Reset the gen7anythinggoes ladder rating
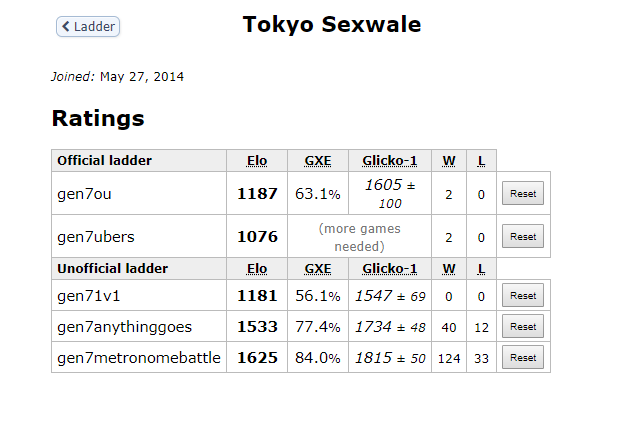 pyautogui.click(x=523, y=327)
